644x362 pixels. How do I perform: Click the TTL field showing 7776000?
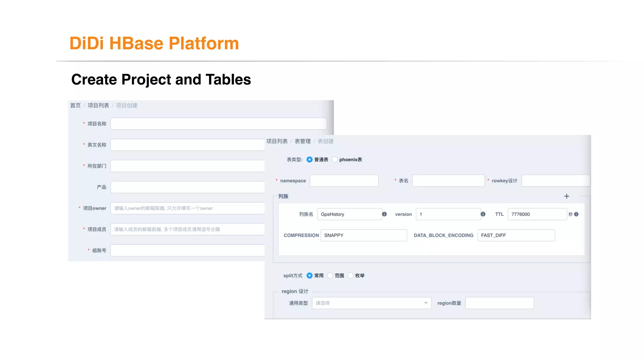537,214
